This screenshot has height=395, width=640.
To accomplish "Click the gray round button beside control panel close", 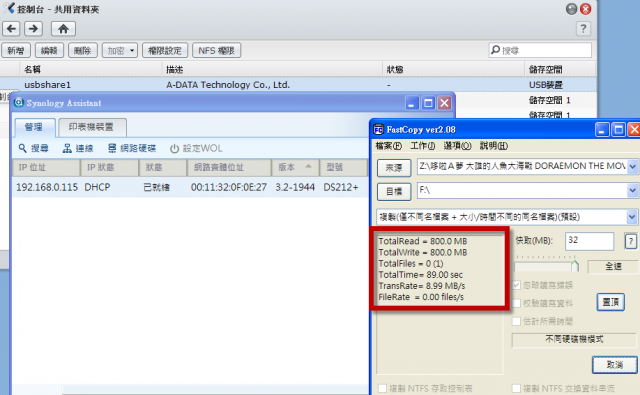I will 571,9.
